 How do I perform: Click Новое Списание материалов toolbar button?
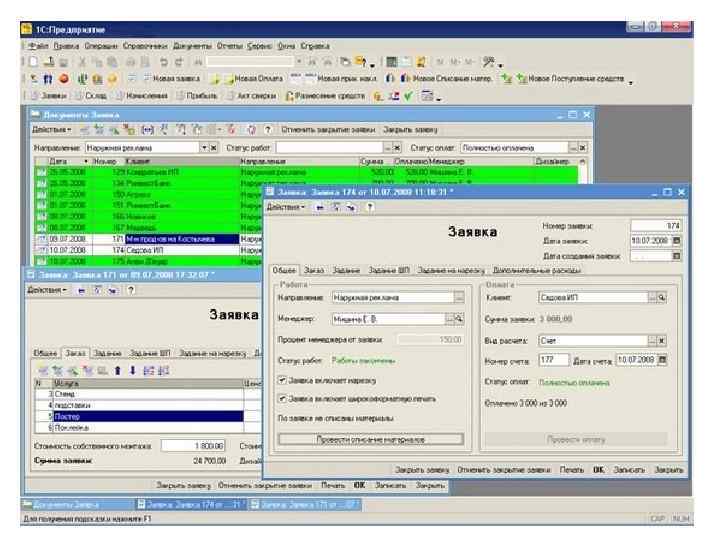[446, 79]
